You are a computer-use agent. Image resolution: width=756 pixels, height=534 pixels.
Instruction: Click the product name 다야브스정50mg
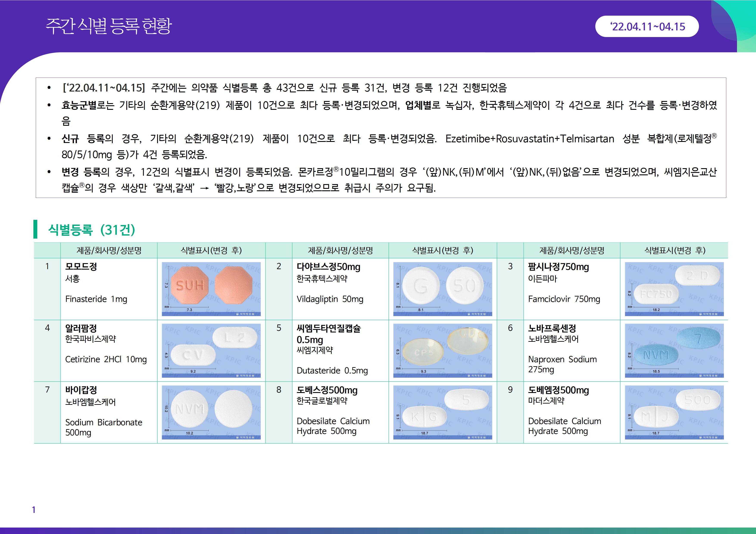point(328,267)
